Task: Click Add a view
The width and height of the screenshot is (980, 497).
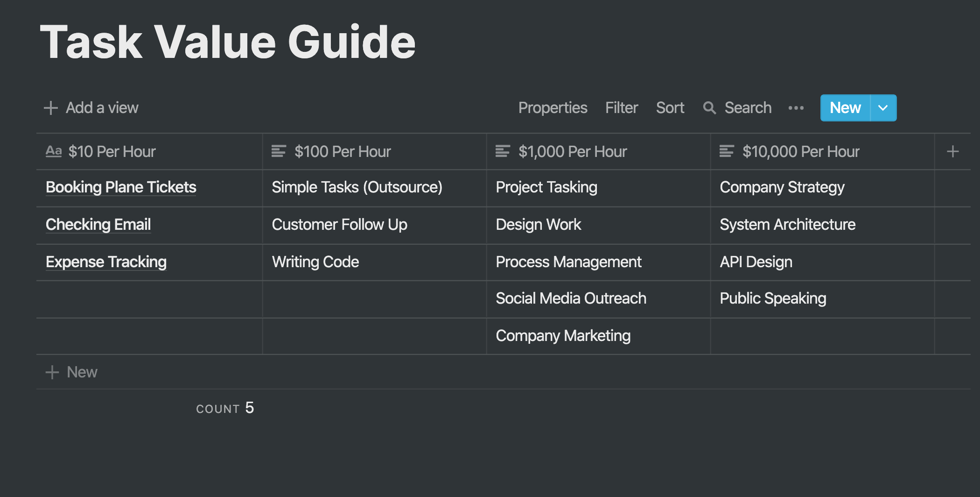Action: click(x=102, y=107)
